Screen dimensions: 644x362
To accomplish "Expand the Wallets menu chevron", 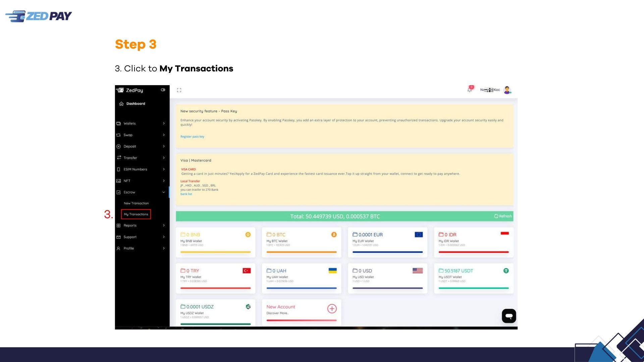I will [x=164, y=124].
